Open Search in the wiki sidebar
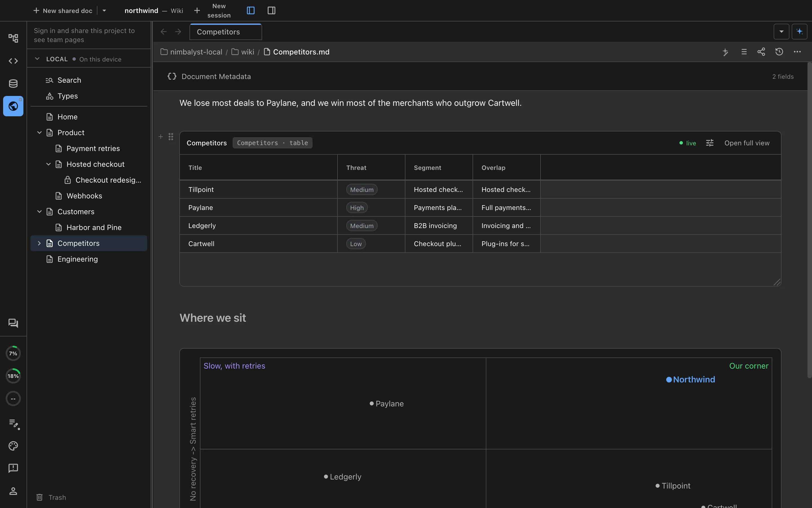Image resolution: width=812 pixels, height=508 pixels. (x=89, y=80)
